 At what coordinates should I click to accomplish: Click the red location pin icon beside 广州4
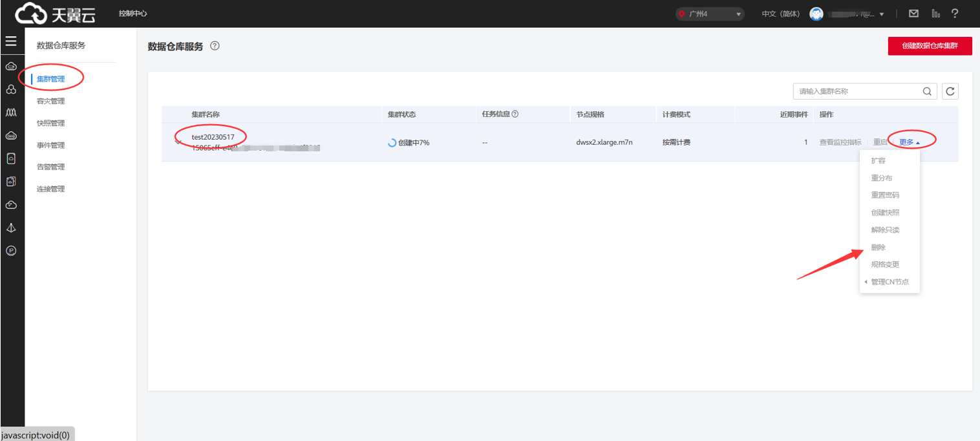681,14
